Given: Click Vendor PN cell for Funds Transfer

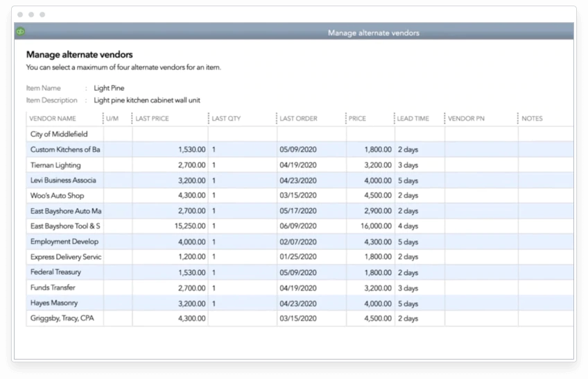Looking at the screenshot, I should coord(481,288).
